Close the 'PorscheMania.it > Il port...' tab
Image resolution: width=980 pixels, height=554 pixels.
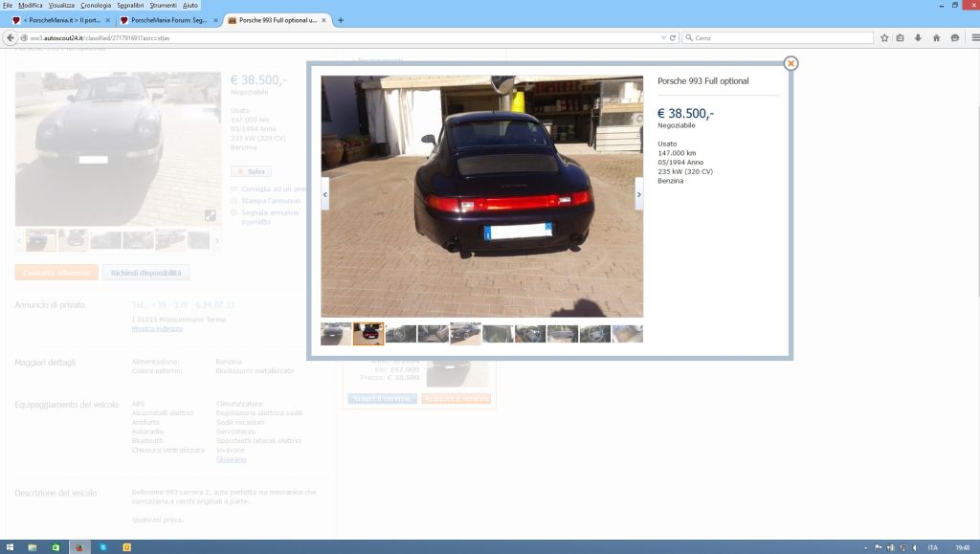point(107,20)
